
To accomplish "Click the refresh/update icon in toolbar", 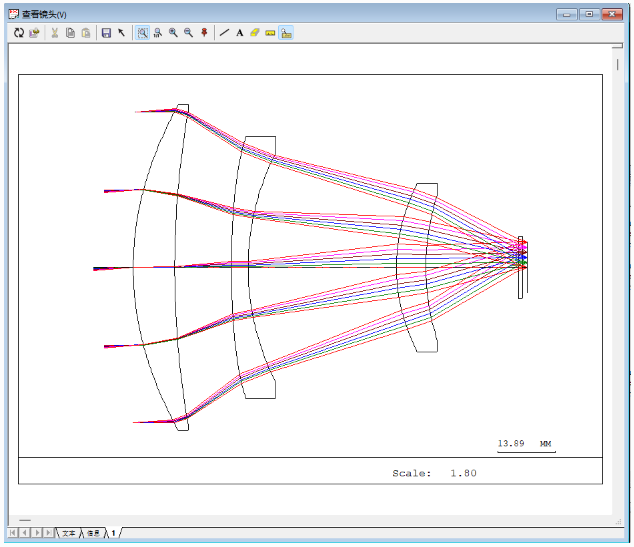I will click(x=19, y=33).
